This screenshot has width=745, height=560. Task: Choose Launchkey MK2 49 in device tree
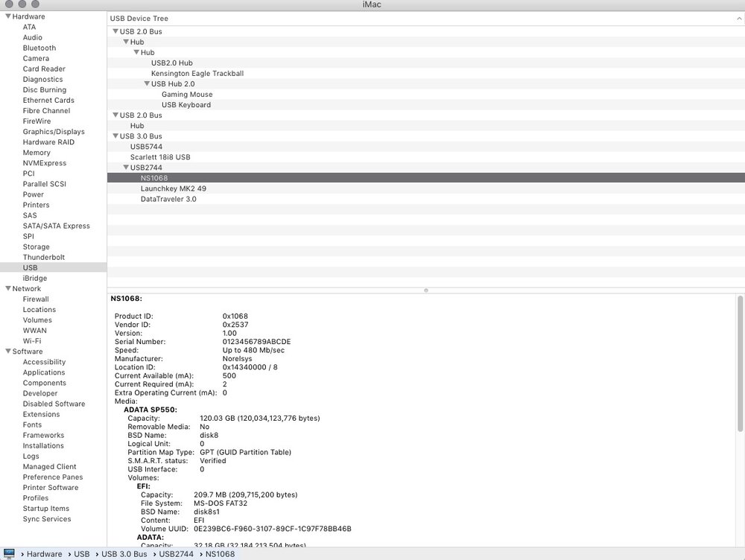[173, 188]
